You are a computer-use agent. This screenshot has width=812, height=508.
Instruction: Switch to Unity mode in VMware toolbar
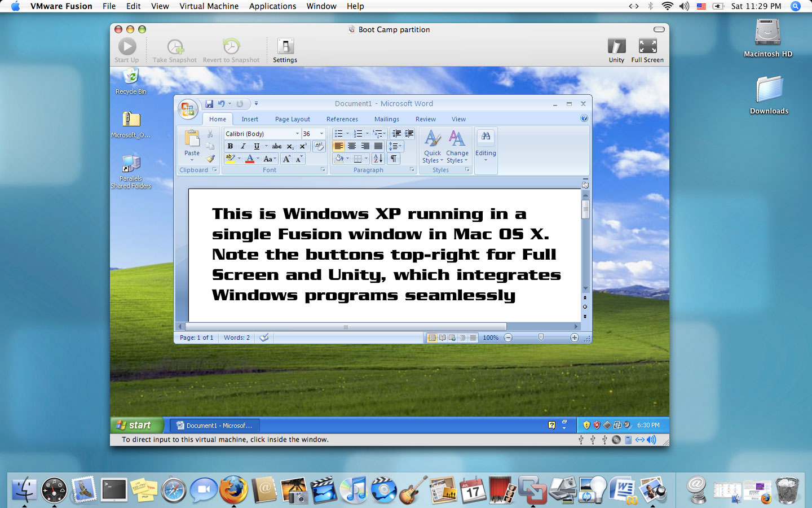(x=616, y=50)
